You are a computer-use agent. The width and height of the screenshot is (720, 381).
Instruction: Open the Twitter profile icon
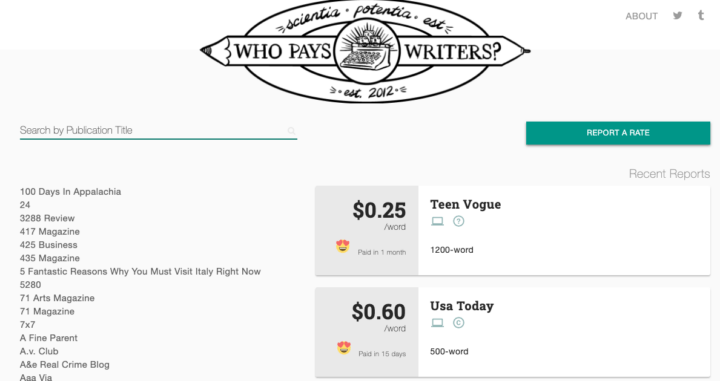point(677,16)
